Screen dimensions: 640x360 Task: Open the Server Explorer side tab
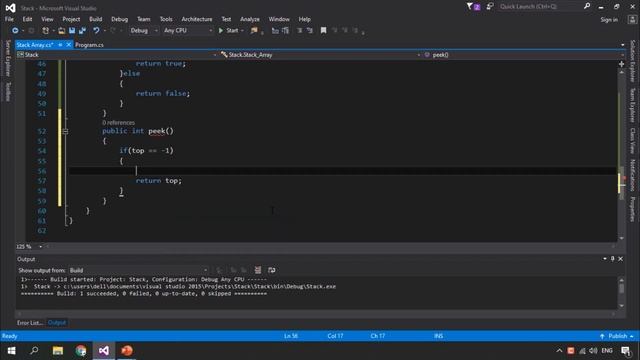coord(8,58)
